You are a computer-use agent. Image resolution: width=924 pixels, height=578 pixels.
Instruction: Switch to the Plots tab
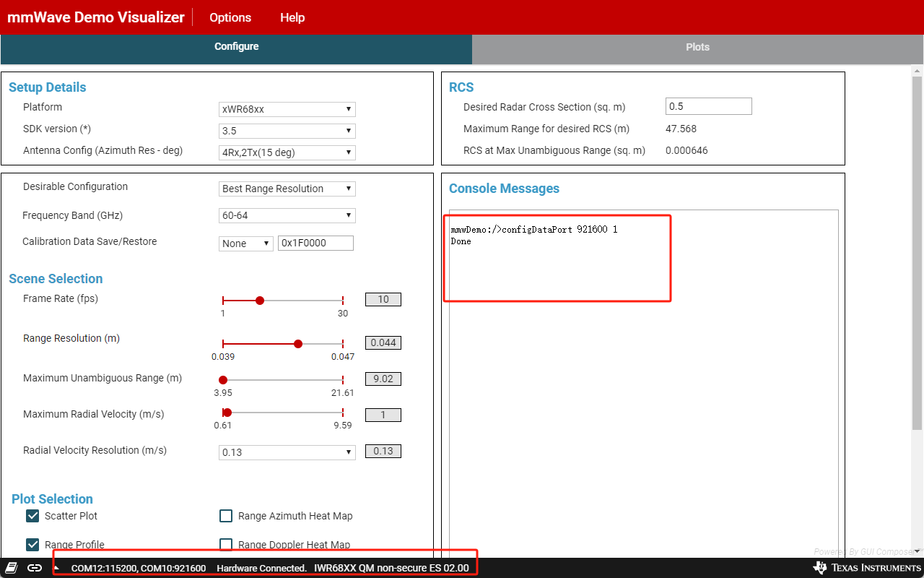click(697, 46)
